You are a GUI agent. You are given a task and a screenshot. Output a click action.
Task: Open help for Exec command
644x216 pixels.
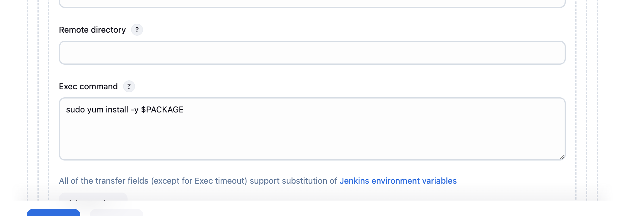tap(129, 86)
